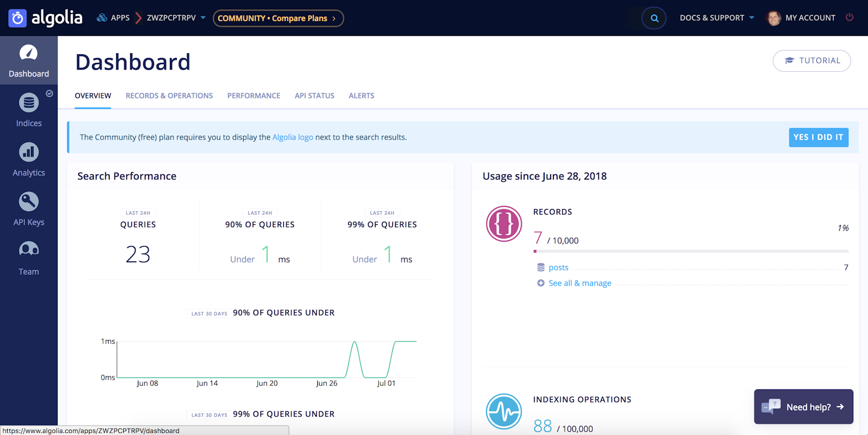Click the Jun 26 chart axis label
The image size is (868, 435).
[327, 383]
